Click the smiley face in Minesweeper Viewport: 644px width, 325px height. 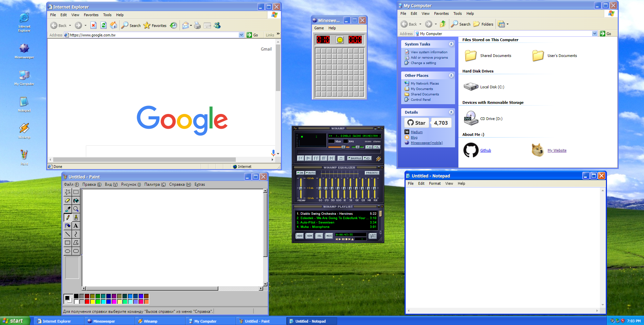coord(340,40)
